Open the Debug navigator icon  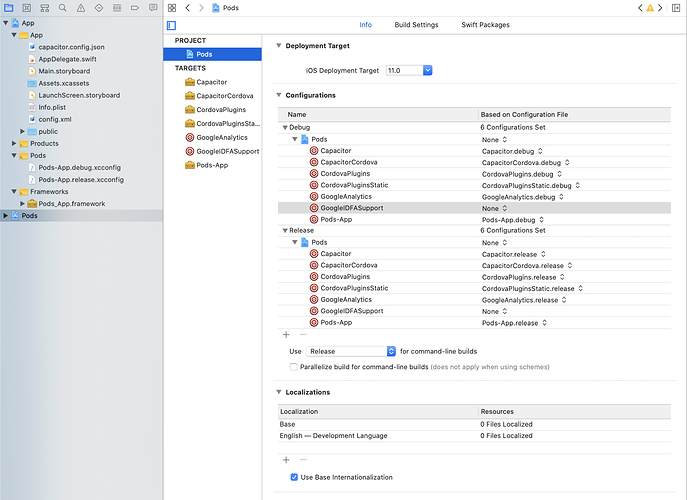[x=117, y=8]
